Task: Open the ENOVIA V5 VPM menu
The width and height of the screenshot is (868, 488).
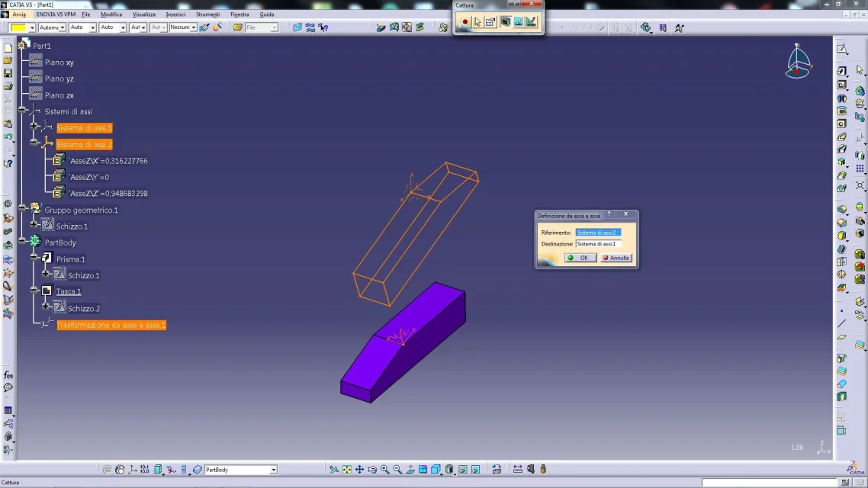Action: pyautogui.click(x=56, y=14)
